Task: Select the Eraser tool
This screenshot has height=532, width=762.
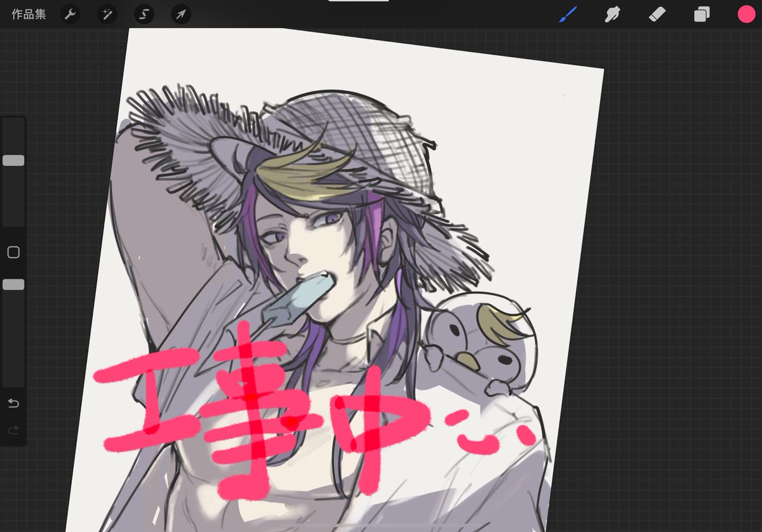Action: point(657,15)
